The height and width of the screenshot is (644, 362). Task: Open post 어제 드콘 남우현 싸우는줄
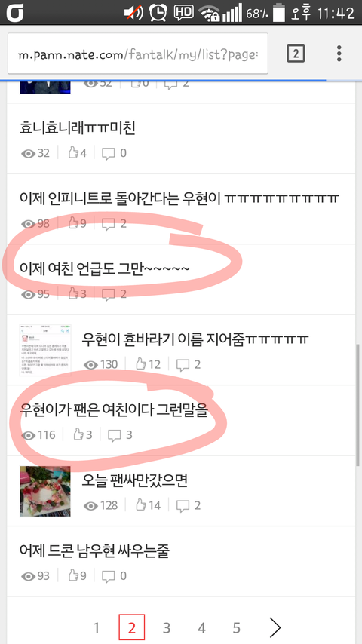pyautogui.click(x=94, y=550)
